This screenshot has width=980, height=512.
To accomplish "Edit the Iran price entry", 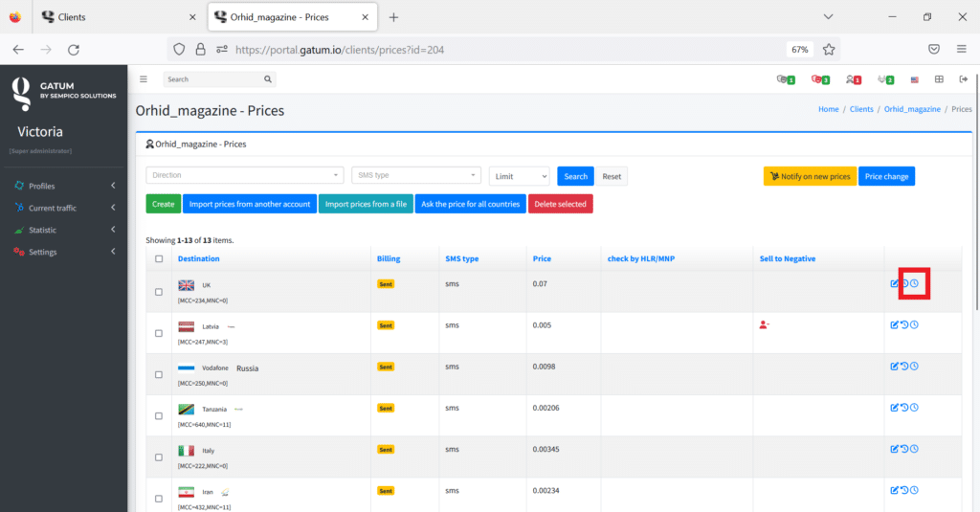I will [895, 490].
